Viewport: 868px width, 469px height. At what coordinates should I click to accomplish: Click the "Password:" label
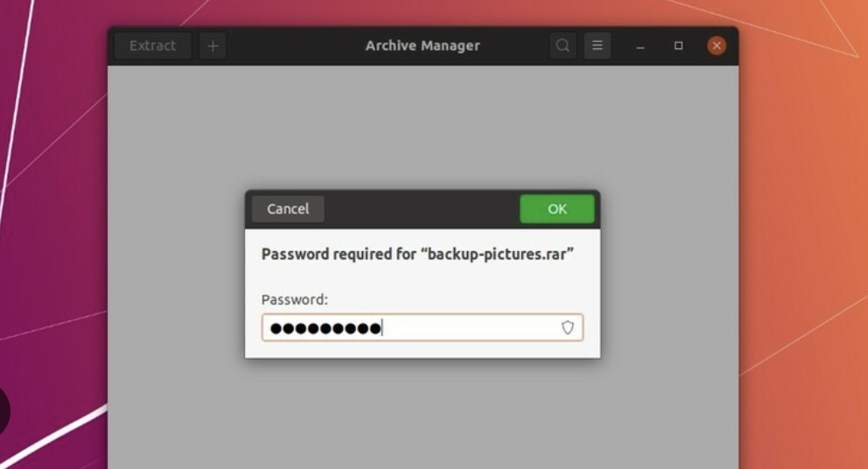pyautogui.click(x=295, y=299)
